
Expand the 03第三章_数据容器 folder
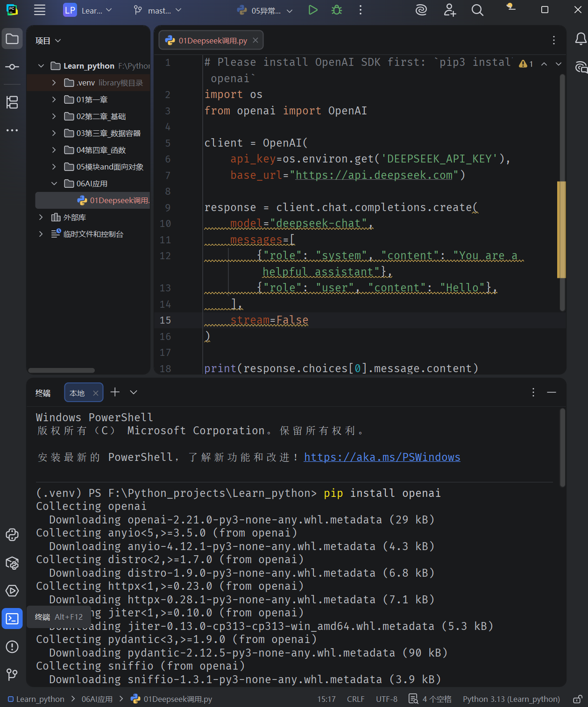point(54,133)
